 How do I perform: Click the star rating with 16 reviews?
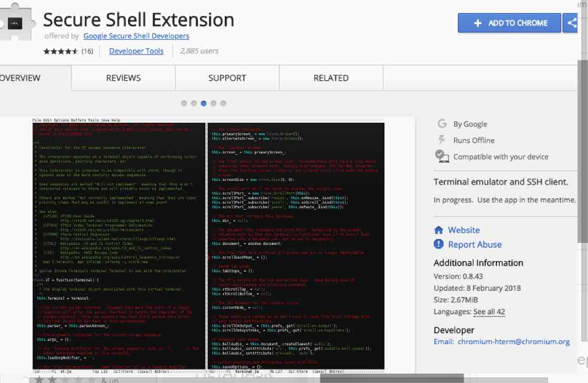coord(68,51)
